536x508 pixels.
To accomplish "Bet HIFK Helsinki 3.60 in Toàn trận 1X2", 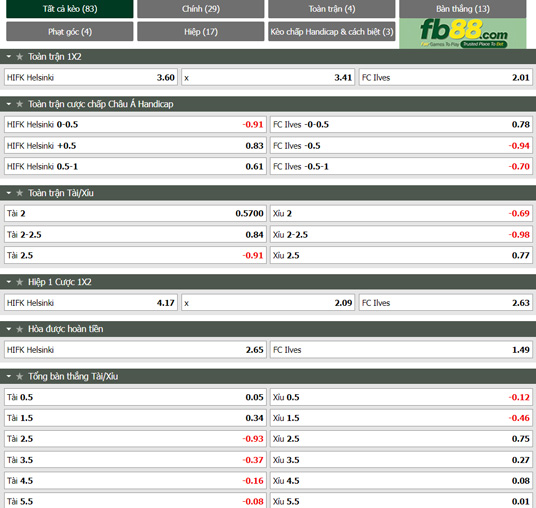I will click(91, 78).
